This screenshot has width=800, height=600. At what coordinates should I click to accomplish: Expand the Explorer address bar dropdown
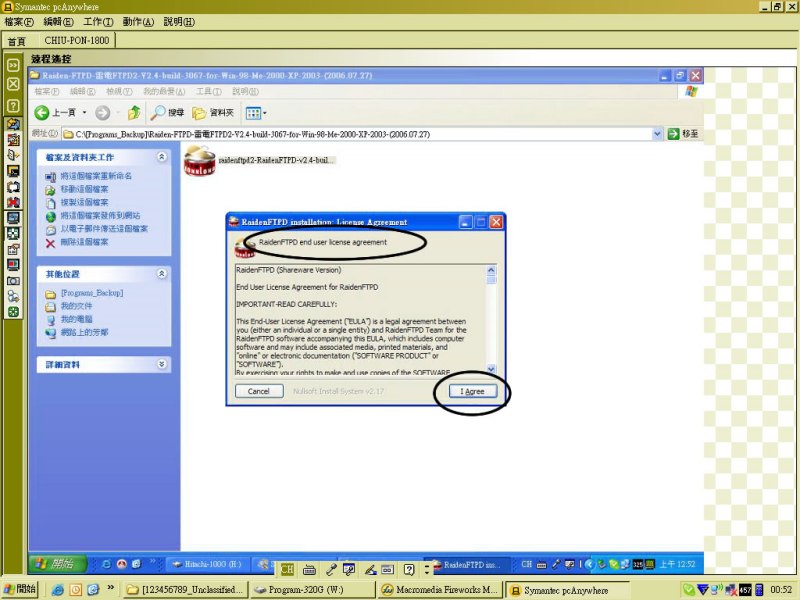tap(657, 134)
